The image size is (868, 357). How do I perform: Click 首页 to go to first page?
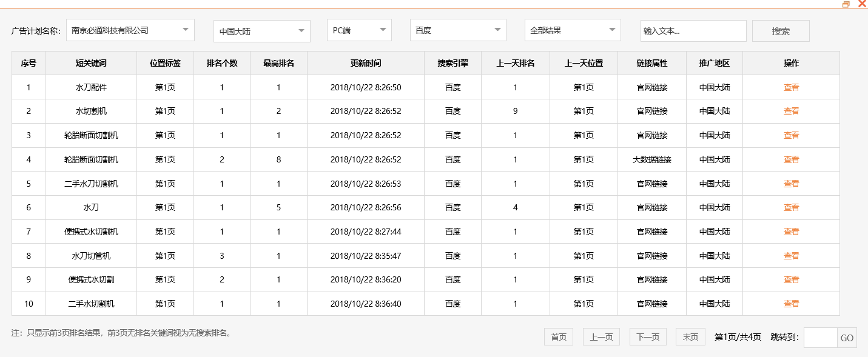pyautogui.click(x=558, y=336)
